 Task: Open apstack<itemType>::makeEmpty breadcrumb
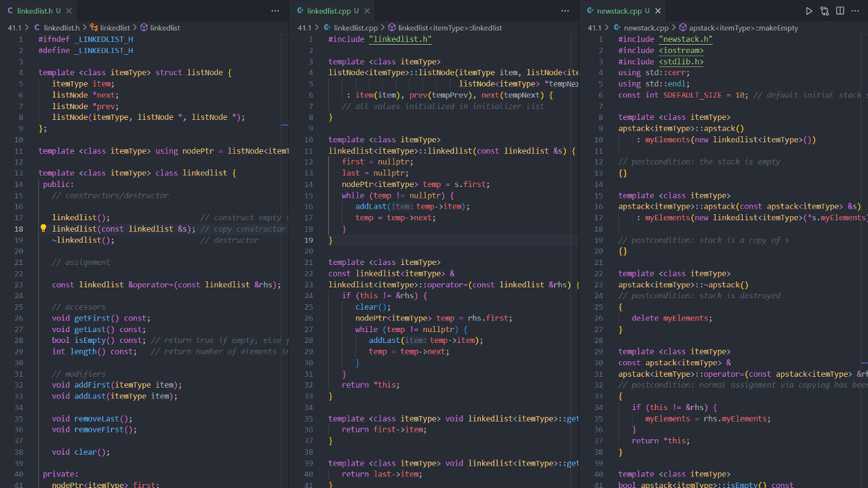pyautogui.click(x=738, y=28)
